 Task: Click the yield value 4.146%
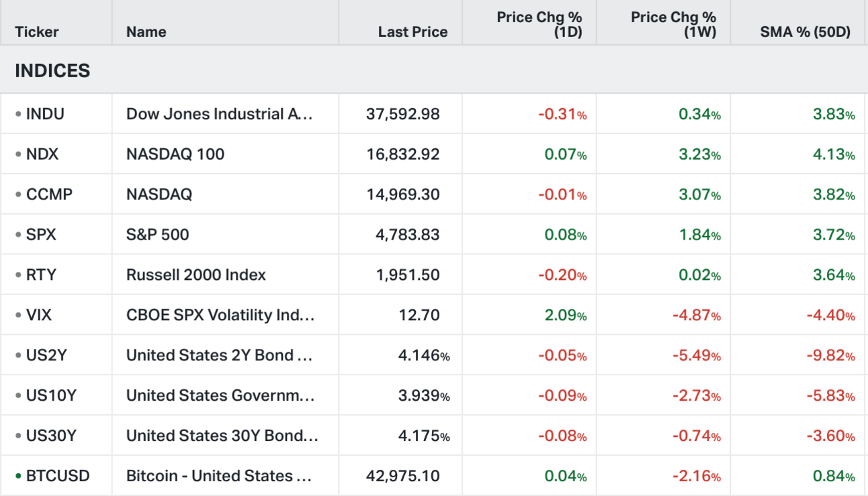424,356
